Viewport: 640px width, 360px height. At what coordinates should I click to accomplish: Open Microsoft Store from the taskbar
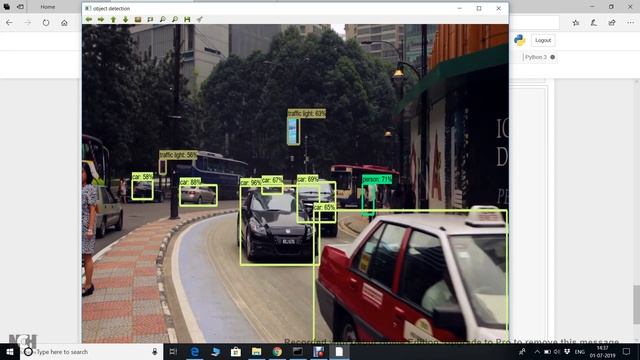coord(236,352)
